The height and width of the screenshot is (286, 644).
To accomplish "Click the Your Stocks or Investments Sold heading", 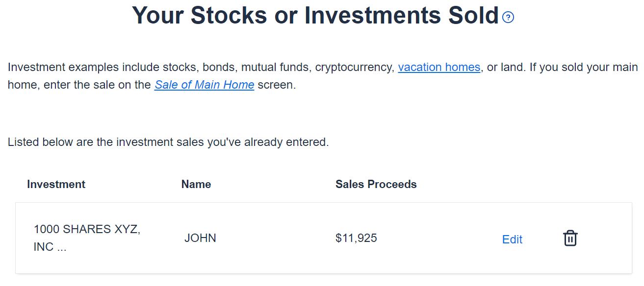I will pos(315,16).
